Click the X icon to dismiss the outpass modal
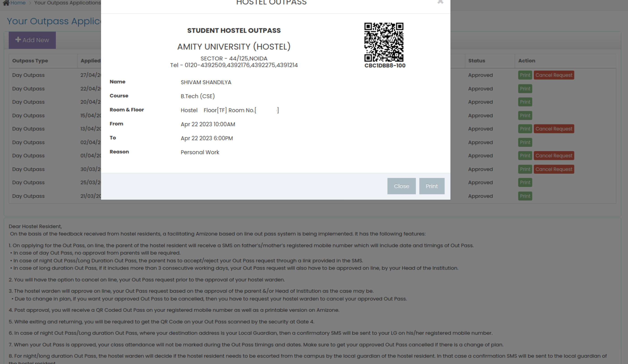628x364 pixels. point(441,2)
